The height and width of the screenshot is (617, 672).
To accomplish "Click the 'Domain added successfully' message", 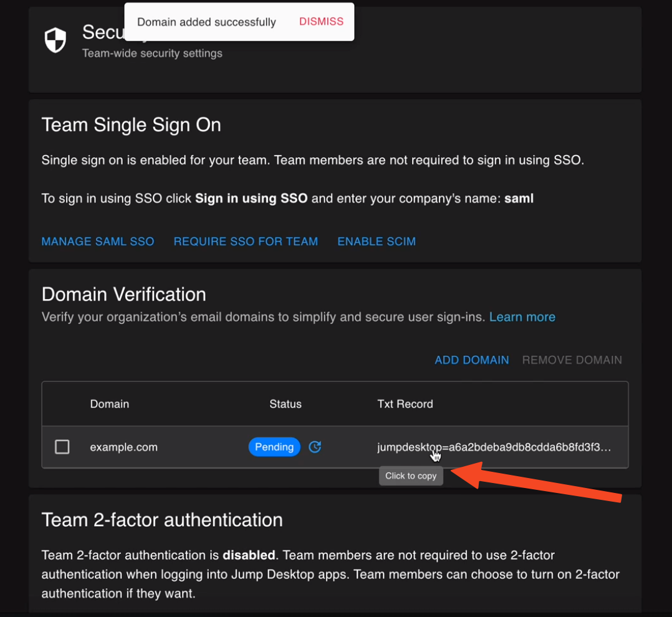I will tap(206, 22).
